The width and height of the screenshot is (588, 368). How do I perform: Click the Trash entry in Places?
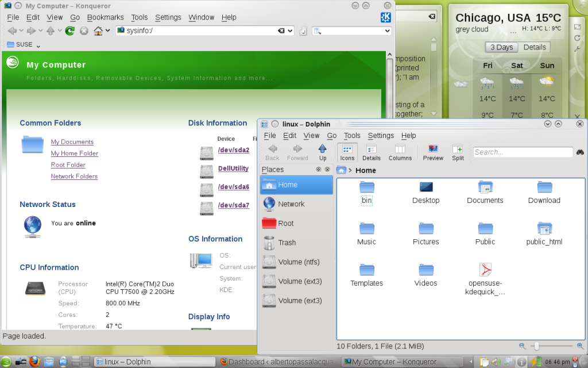(296, 243)
